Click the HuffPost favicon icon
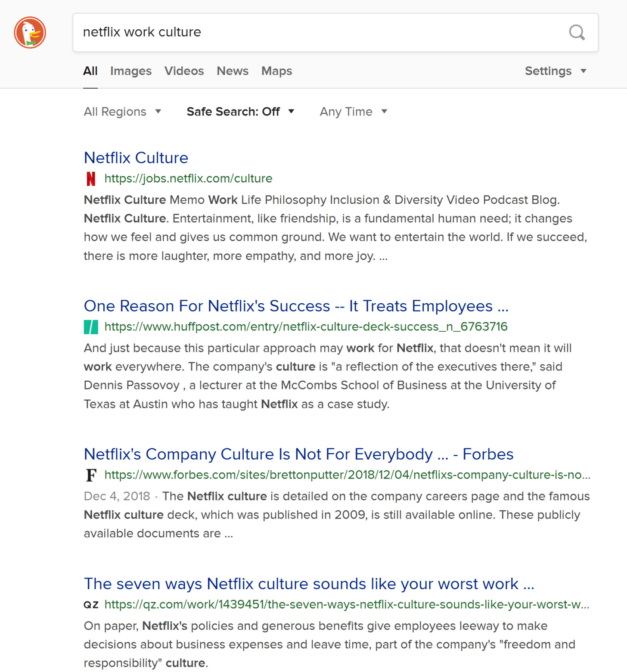The width and height of the screenshot is (627, 672). pyautogui.click(x=91, y=327)
